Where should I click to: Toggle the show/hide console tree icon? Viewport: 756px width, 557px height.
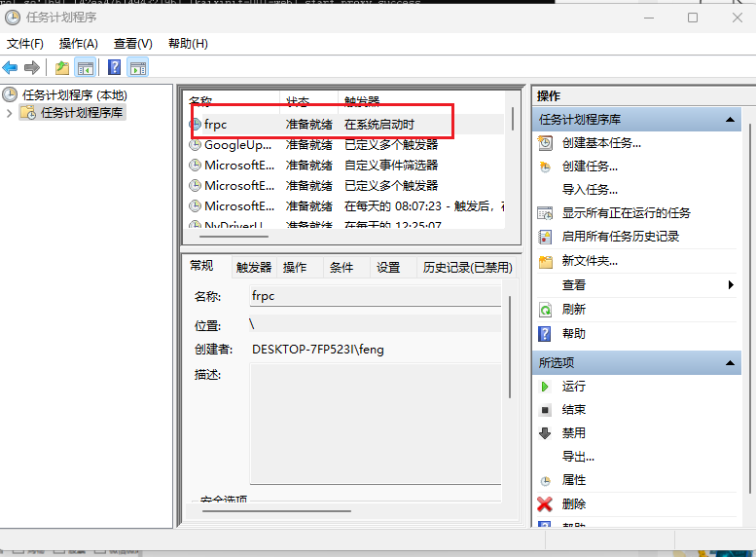pos(86,67)
